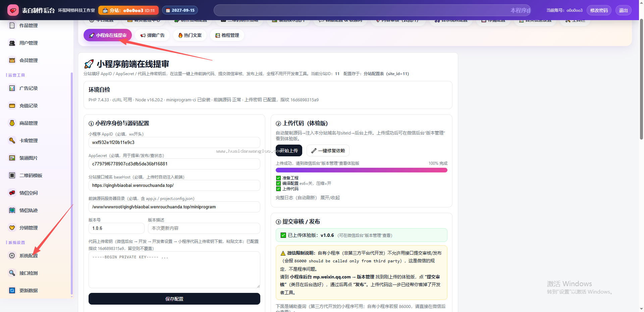
Task: Click 一键修复依赖 button
Action: tap(328, 151)
